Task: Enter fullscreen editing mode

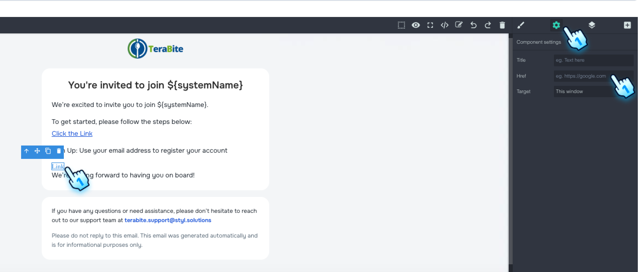Action: click(430, 25)
